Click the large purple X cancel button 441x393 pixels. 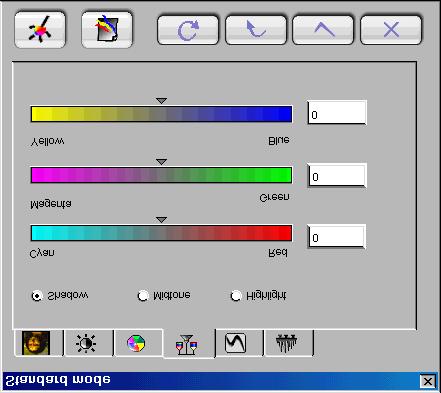click(391, 30)
